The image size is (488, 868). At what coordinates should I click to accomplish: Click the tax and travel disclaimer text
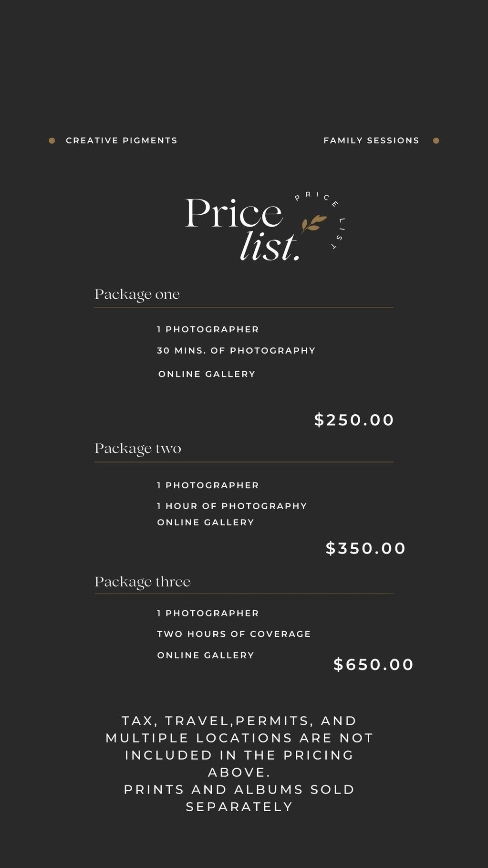(x=239, y=746)
